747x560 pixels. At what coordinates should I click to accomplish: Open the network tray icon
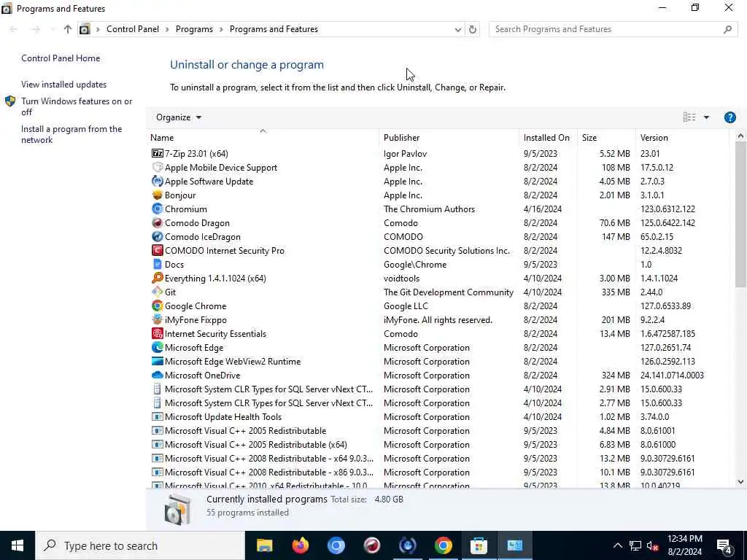[635, 545]
